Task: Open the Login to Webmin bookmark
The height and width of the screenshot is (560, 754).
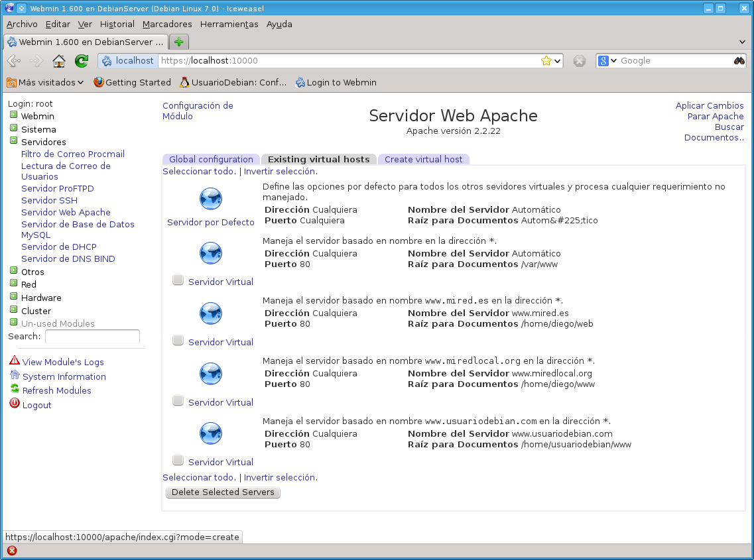Action: tap(336, 82)
